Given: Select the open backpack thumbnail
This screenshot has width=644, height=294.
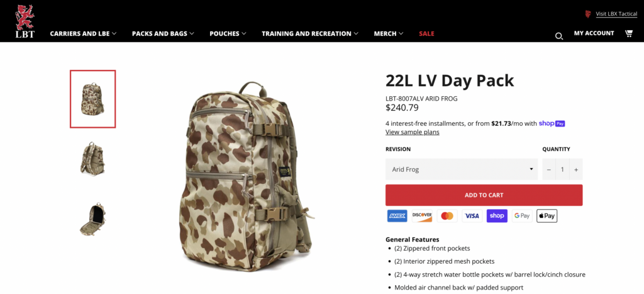Looking at the screenshot, I should point(93,218).
